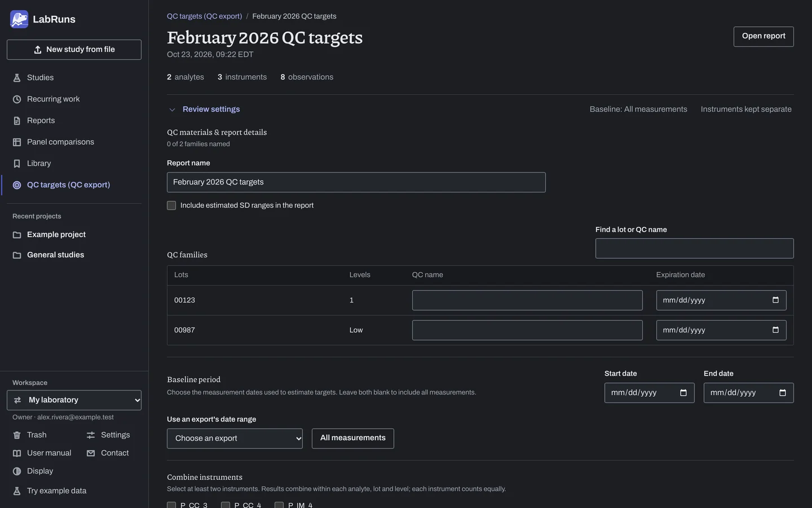Follow the QC targets (QC export) breadcrumb link

[x=204, y=16]
